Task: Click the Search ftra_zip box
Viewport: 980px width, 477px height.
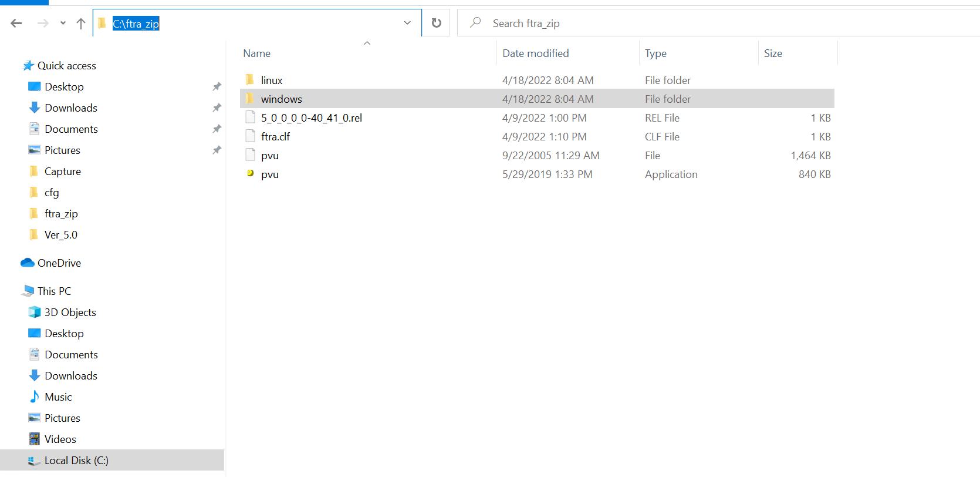Action: pos(718,23)
